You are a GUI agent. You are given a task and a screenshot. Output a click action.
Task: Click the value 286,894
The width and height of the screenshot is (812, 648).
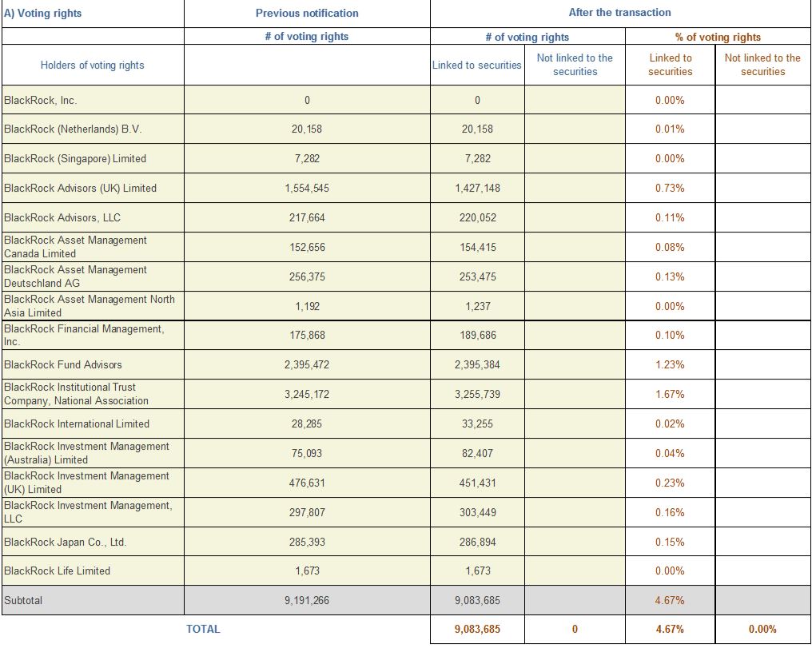[x=477, y=543]
